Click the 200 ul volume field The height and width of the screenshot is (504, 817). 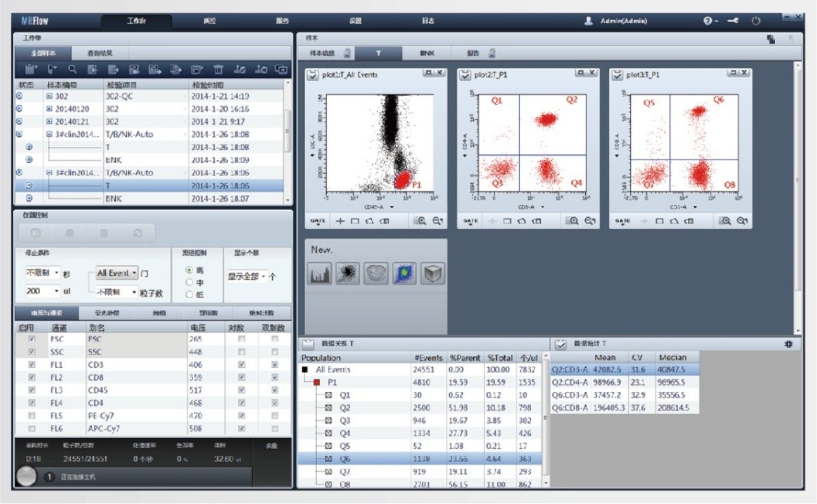point(43,291)
